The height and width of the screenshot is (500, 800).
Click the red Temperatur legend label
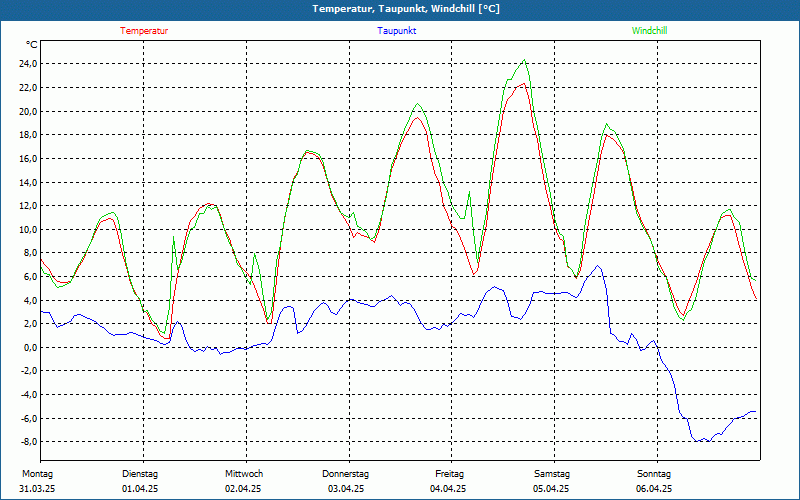144,31
